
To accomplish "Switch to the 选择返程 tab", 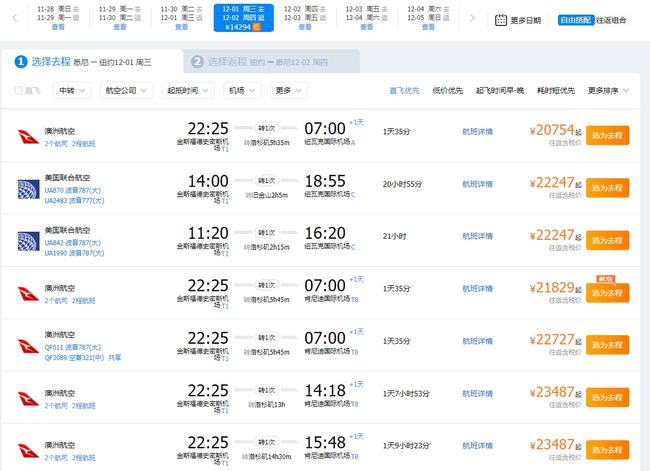I will pos(272,62).
